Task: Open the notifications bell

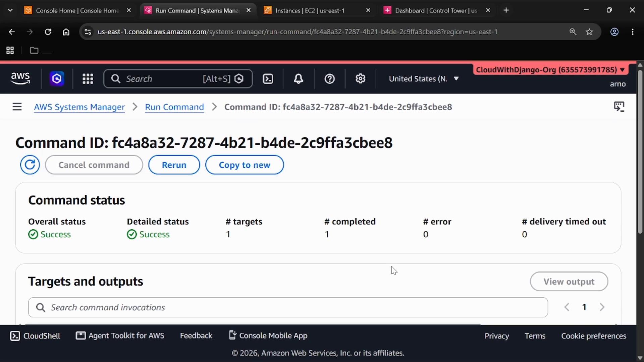Action: 299,79
